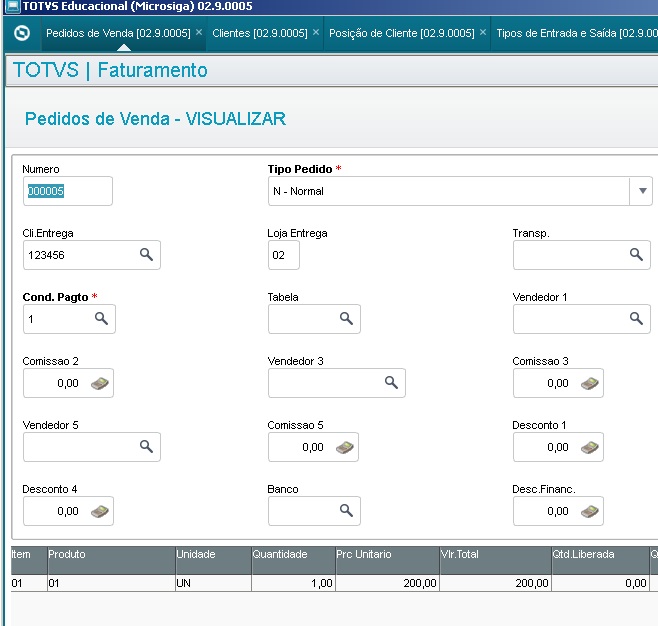Open calculator for Comissao 2

100,383
